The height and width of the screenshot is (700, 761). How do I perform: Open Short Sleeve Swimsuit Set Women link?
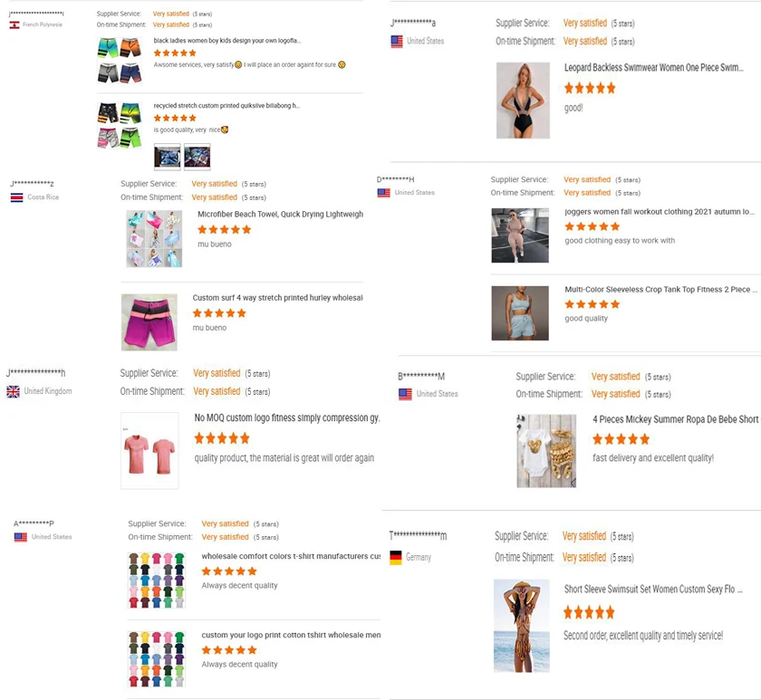coord(652,590)
